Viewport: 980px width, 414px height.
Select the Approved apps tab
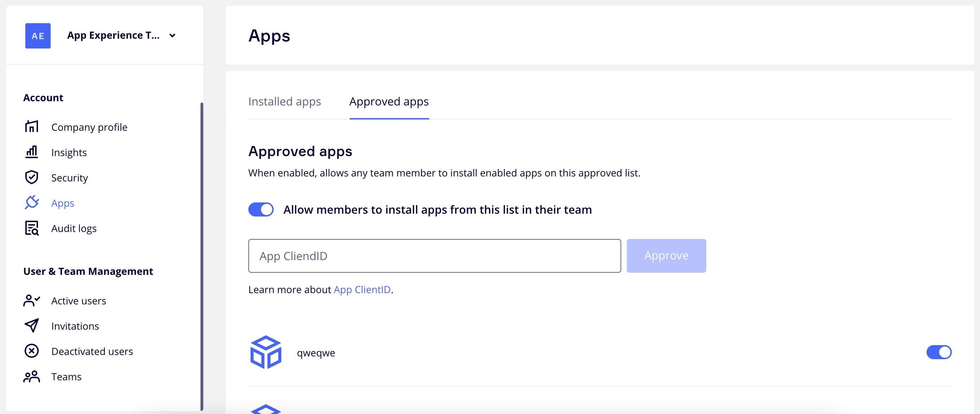point(389,102)
